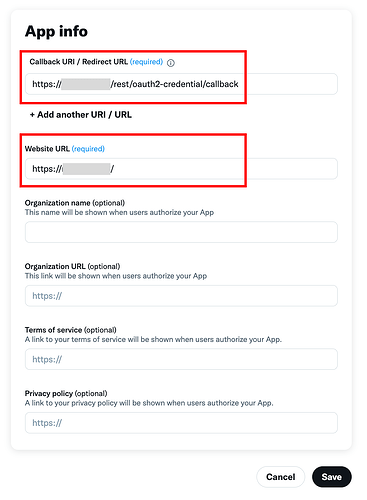Click the 'App info' heading

56,32
